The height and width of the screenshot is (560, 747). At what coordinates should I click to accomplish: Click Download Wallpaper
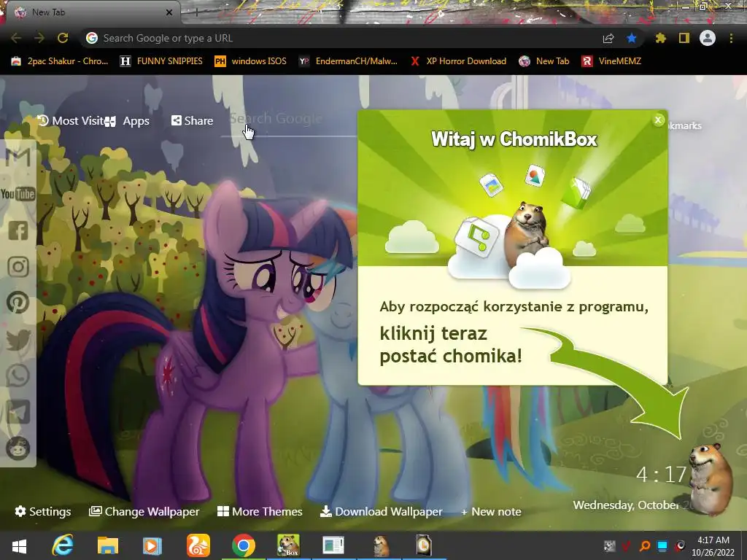[381, 511]
